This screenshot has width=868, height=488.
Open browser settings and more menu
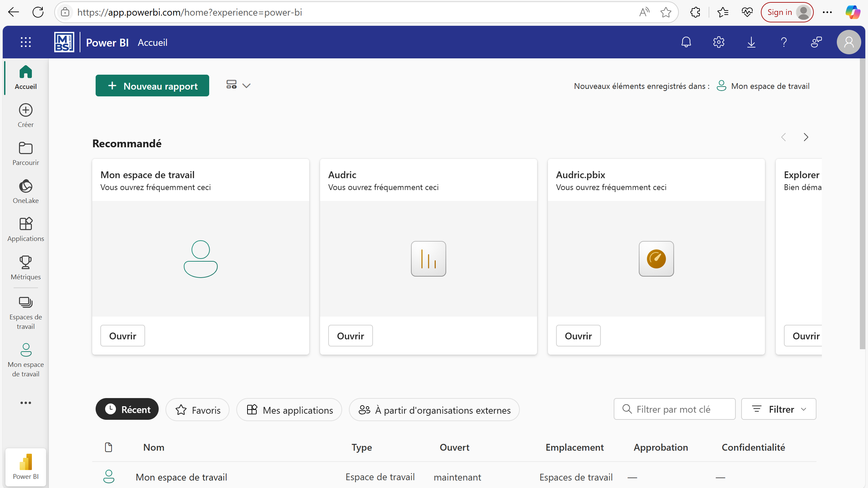pyautogui.click(x=827, y=12)
